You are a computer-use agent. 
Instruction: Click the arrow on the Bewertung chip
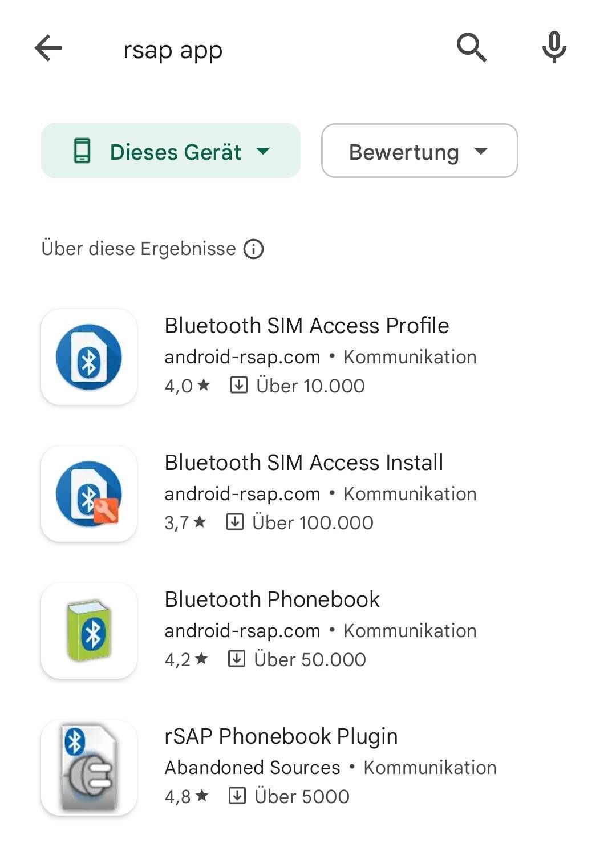tap(481, 151)
